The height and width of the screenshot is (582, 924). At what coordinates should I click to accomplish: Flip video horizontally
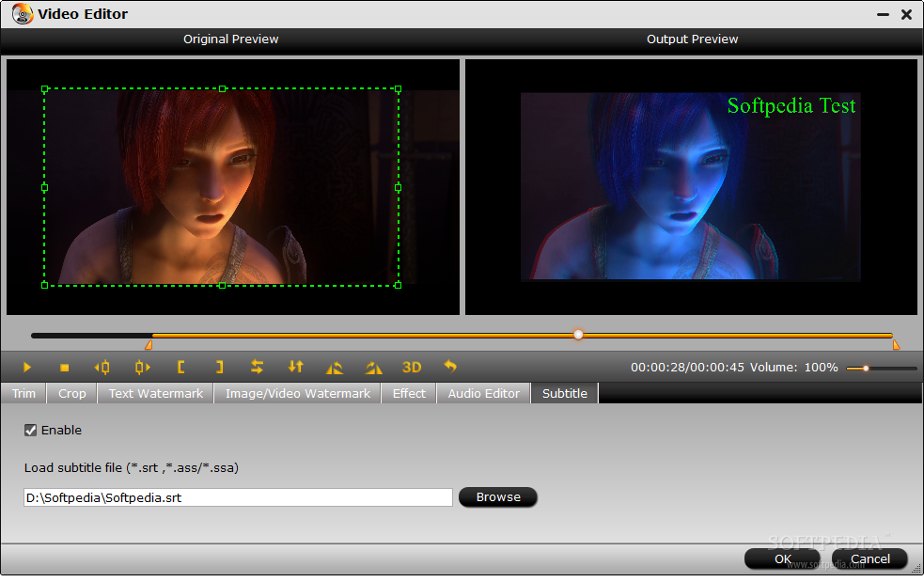(257, 367)
